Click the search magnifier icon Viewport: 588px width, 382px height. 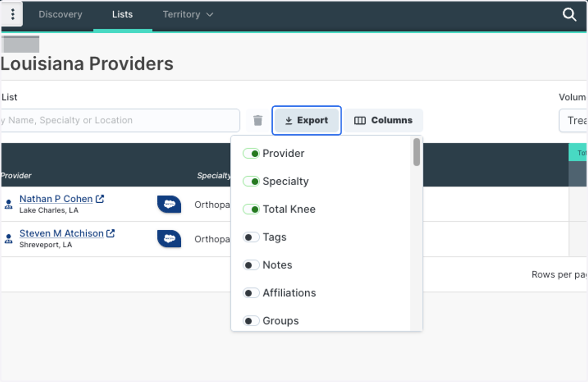tap(569, 15)
